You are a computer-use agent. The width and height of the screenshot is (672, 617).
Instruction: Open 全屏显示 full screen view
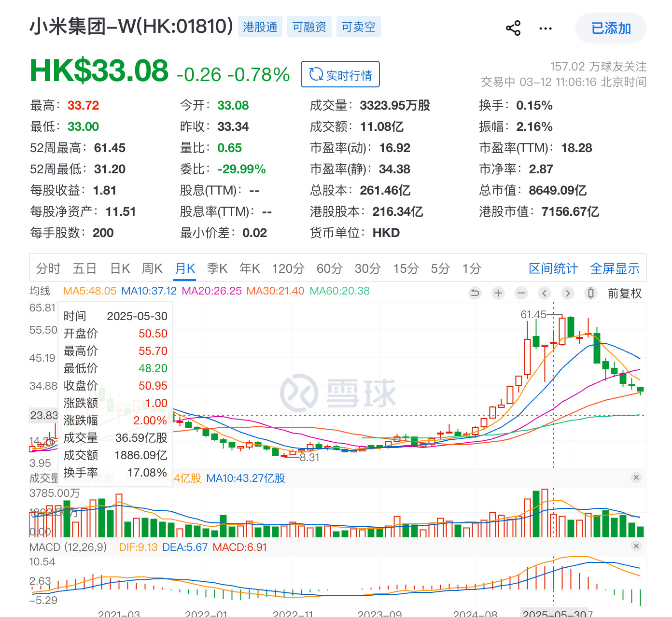point(615,268)
